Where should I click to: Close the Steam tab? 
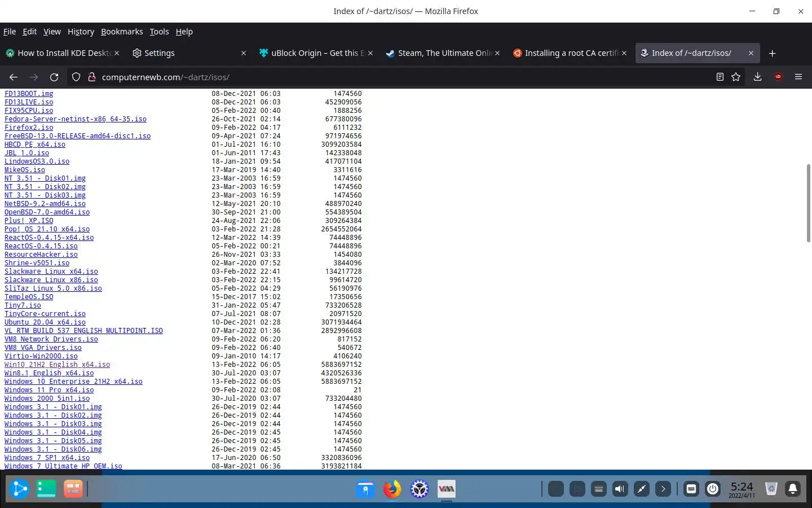(x=497, y=53)
